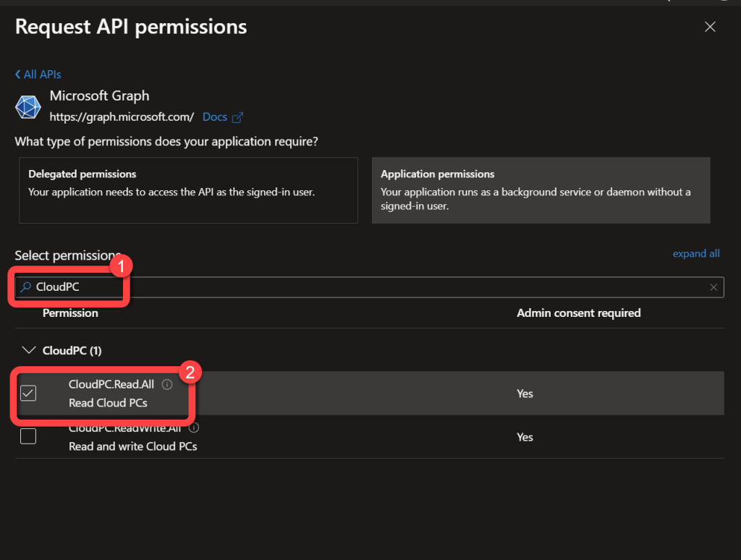The width and height of the screenshot is (741, 560).
Task: Click the magnifier icon in search box
Action: pyautogui.click(x=26, y=287)
